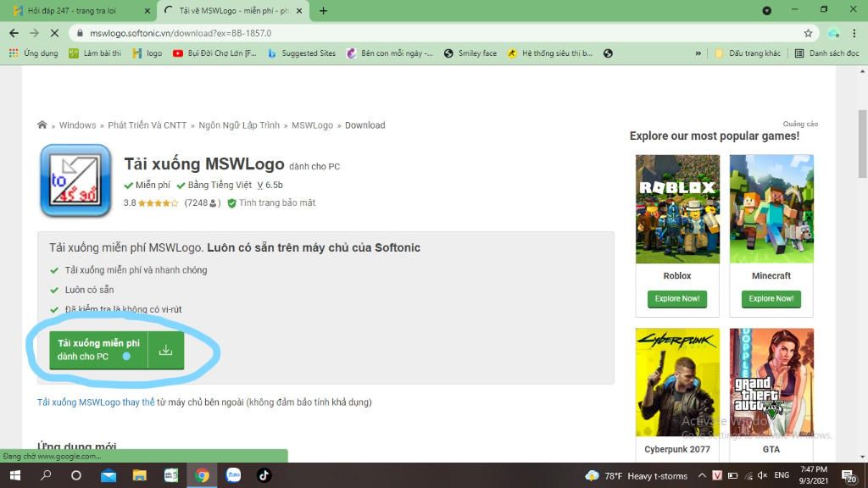Show hidden system tray icons

(x=702, y=475)
